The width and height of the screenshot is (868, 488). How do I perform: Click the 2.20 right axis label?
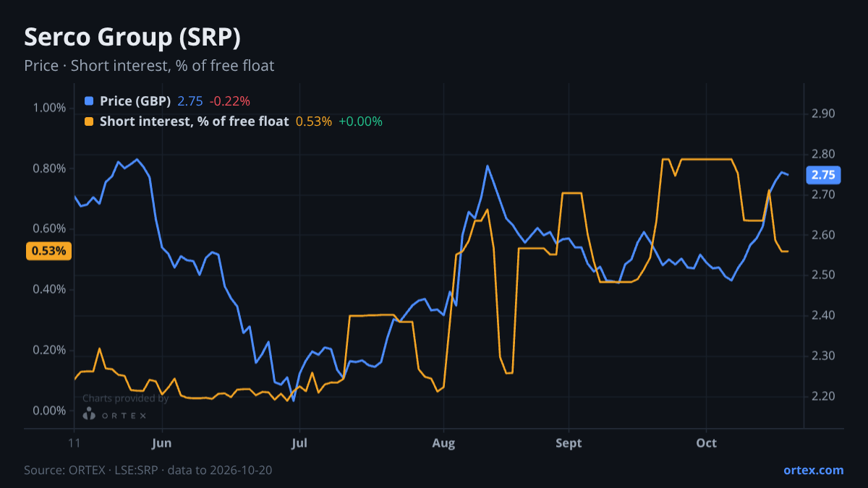(824, 396)
